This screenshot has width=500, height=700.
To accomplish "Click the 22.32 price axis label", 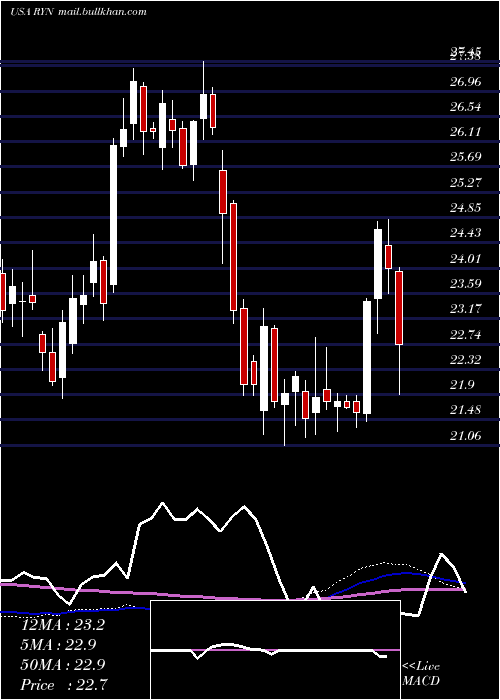I will coord(466,359).
